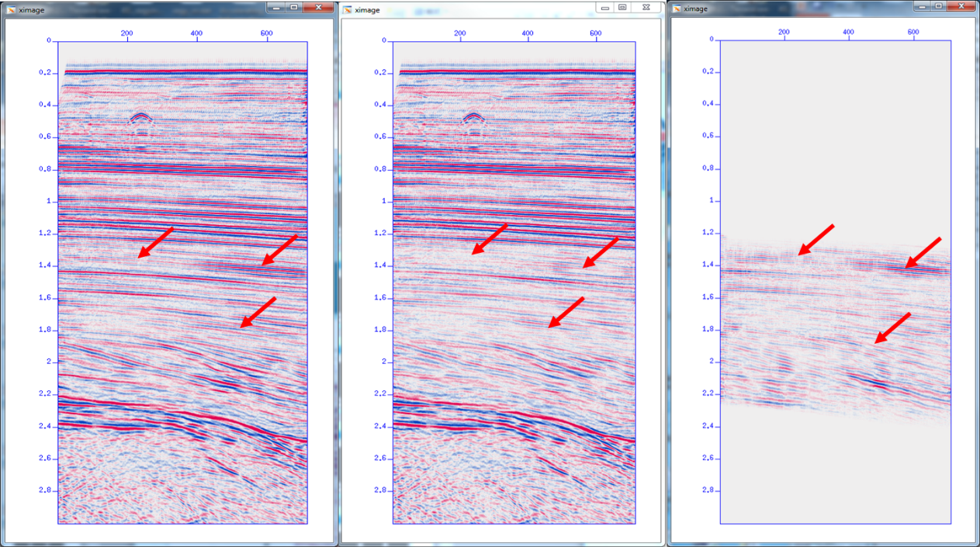Maximize the middle ximage window
980x547 pixels.
coord(622,7)
